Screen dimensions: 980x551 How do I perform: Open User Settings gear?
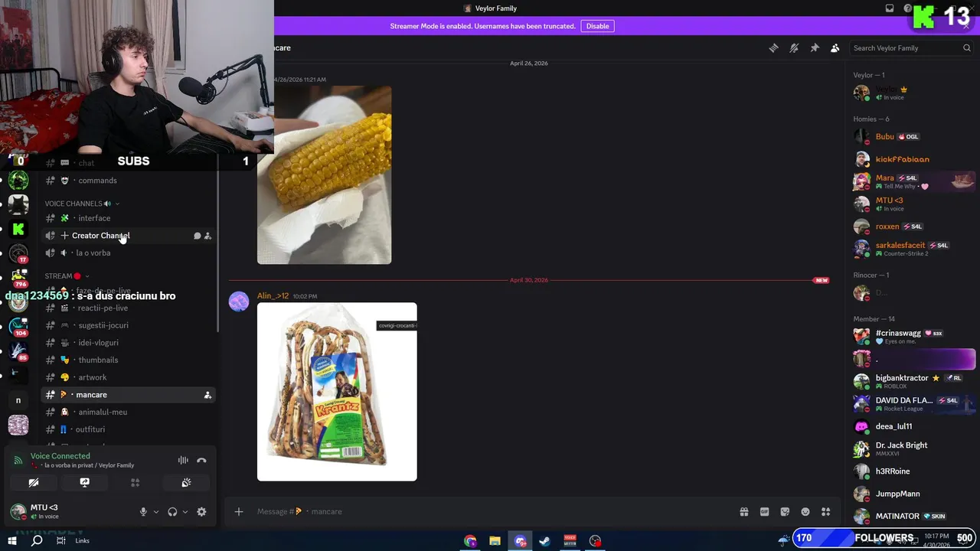coord(201,512)
